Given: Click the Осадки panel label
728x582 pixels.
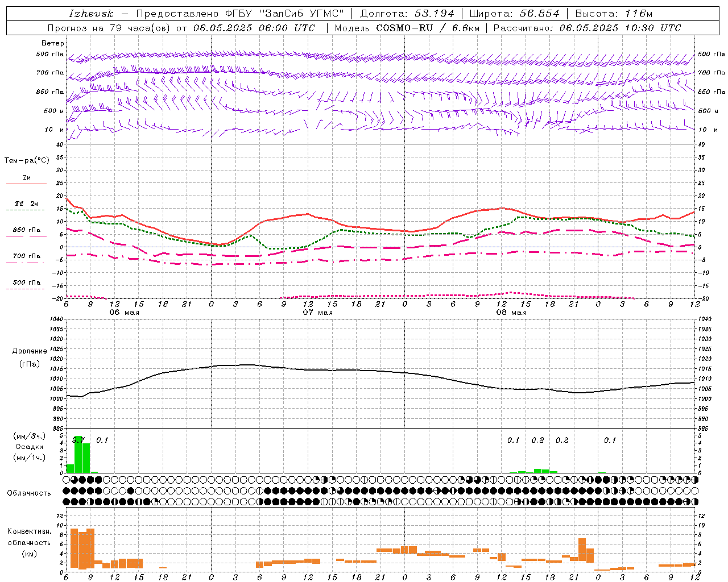Looking at the screenshot, I should 29,447.
